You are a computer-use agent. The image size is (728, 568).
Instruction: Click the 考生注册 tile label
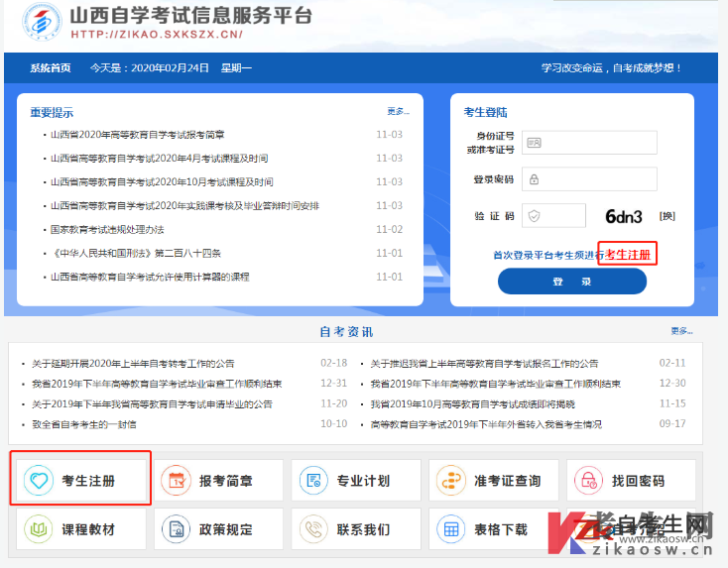88,481
